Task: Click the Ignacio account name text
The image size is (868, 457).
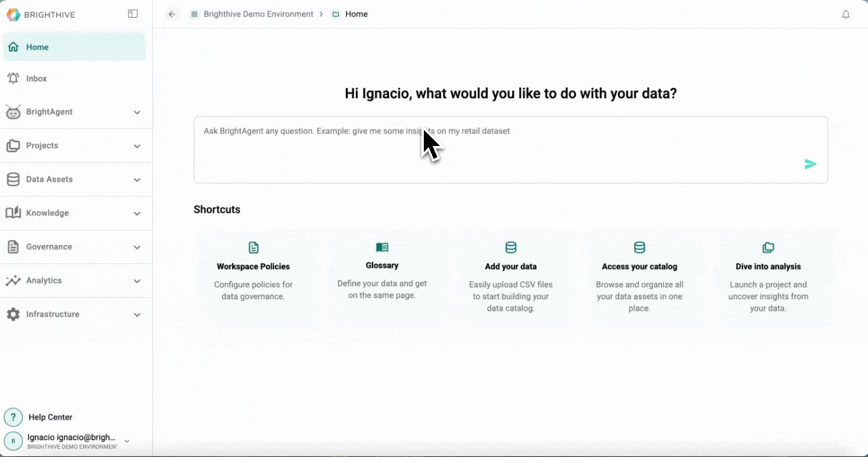Action: pos(72,437)
